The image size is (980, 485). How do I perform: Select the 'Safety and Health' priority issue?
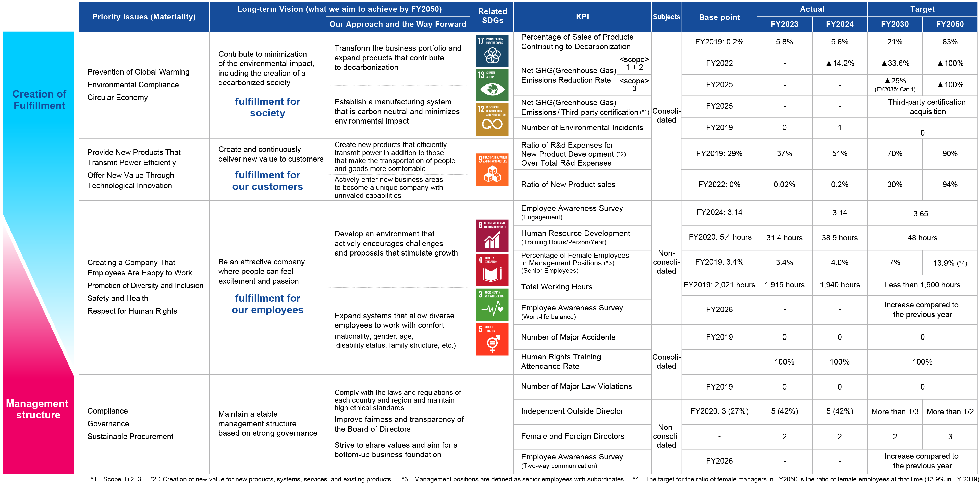pos(118,298)
